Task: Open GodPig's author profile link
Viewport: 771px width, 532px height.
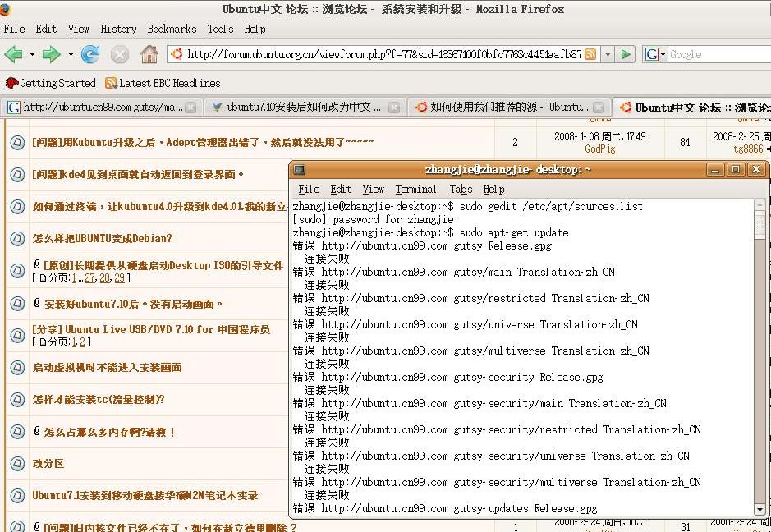Action: pyautogui.click(x=600, y=149)
